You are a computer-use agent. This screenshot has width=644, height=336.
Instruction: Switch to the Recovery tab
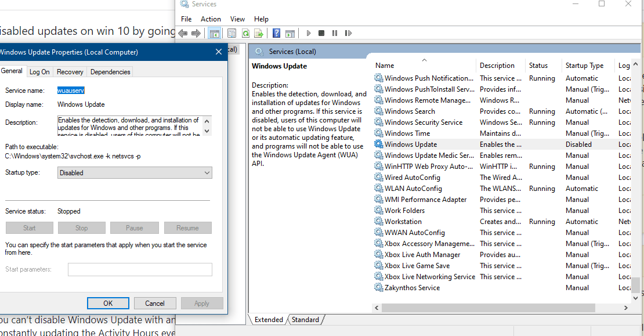click(x=70, y=72)
